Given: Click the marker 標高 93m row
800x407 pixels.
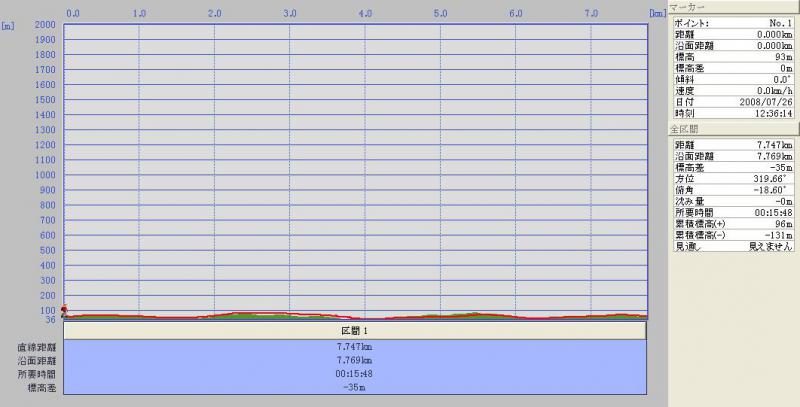Looking at the screenshot, I should click(733, 57).
